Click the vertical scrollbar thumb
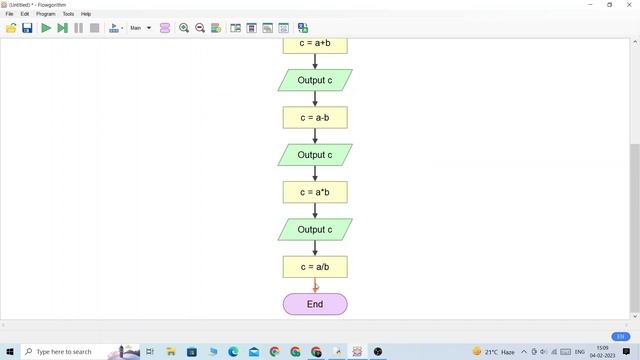Screen dimensions: 640x360 [635, 227]
